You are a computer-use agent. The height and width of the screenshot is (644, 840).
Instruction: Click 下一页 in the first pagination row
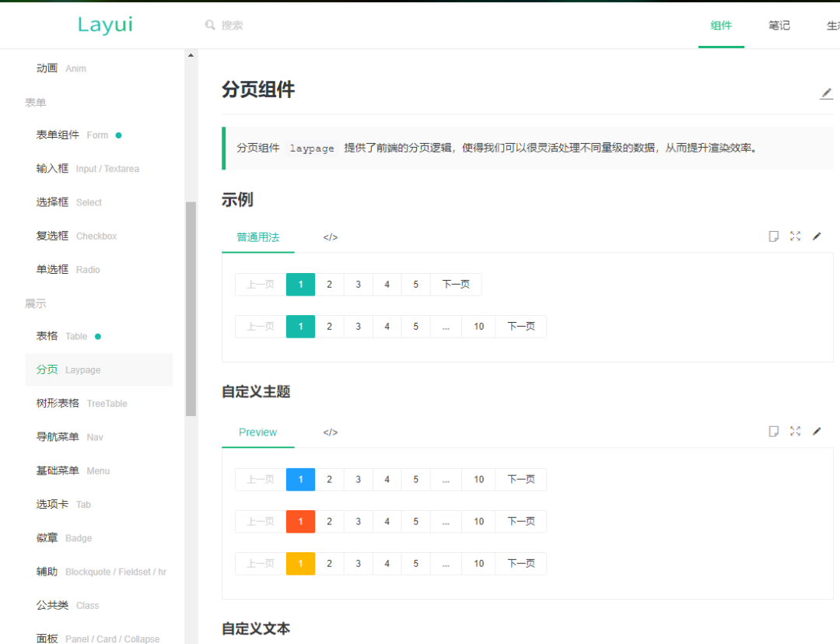[x=456, y=285]
